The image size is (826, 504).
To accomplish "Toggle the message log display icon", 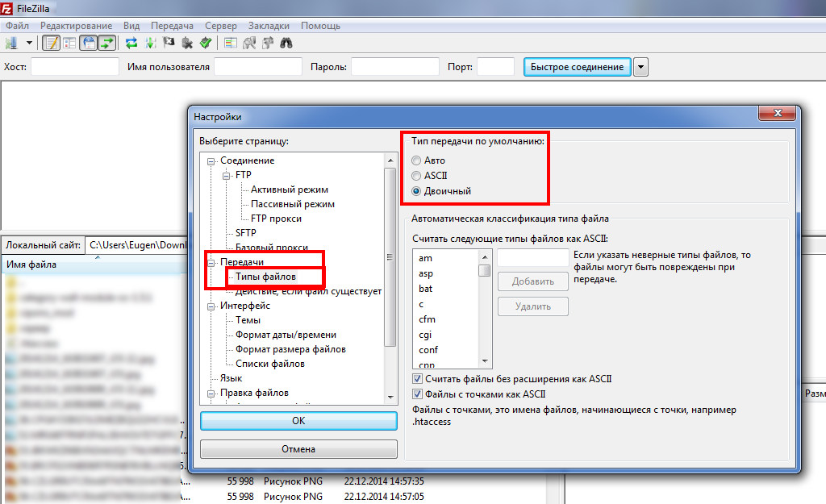I will (x=51, y=44).
